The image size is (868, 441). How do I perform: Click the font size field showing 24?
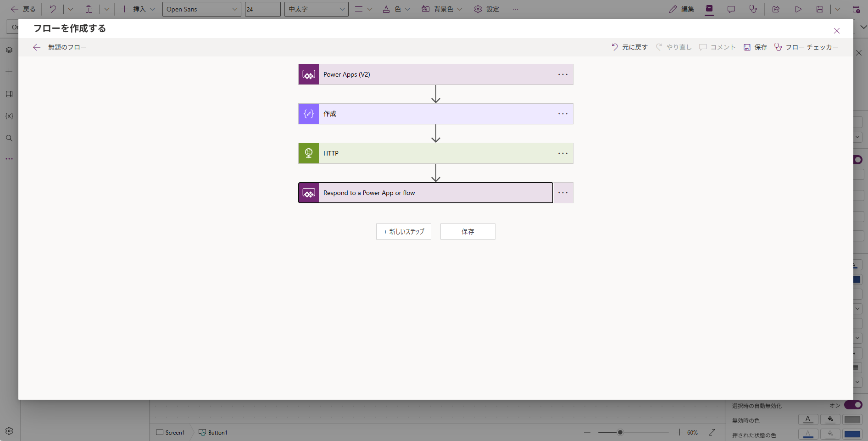(263, 9)
